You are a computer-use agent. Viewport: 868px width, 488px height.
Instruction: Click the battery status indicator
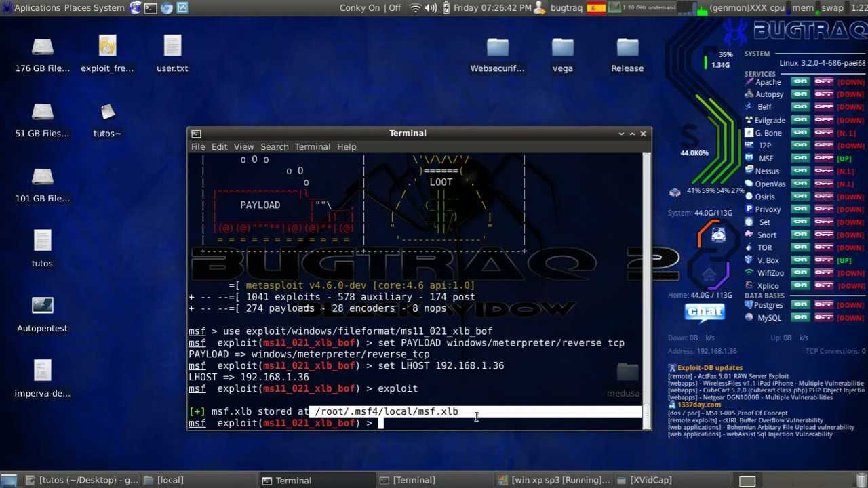tap(446, 7)
